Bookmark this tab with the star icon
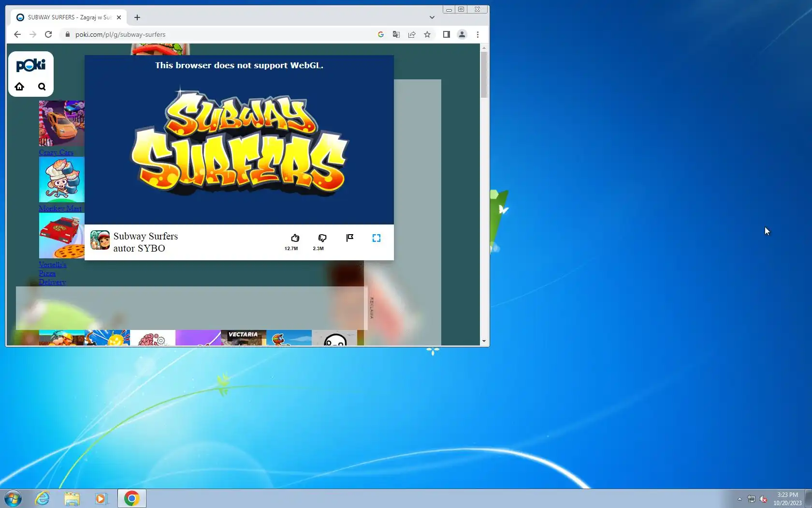Image resolution: width=812 pixels, height=508 pixels. [x=427, y=34]
